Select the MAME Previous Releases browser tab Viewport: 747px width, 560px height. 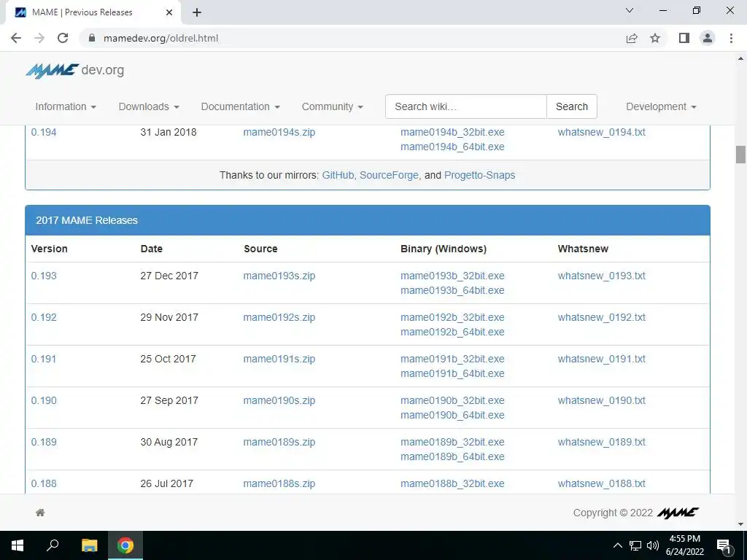click(93, 12)
